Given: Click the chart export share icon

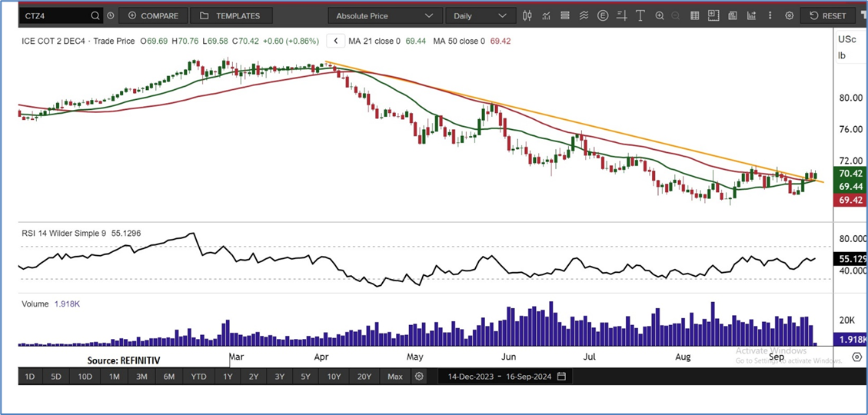Looking at the screenshot, I should [752, 16].
